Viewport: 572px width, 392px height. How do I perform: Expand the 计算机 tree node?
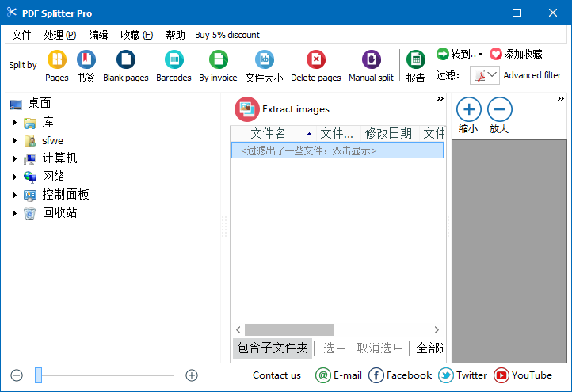pyautogui.click(x=14, y=158)
